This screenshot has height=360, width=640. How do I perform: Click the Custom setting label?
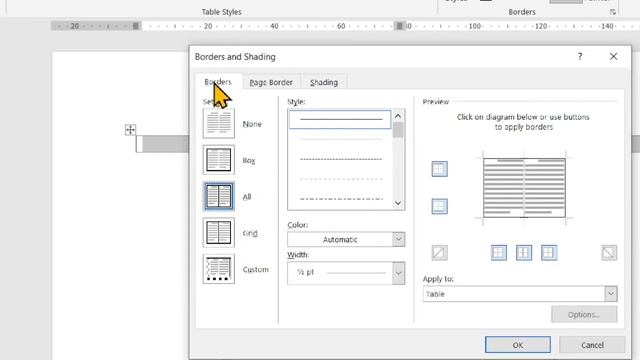(256, 269)
